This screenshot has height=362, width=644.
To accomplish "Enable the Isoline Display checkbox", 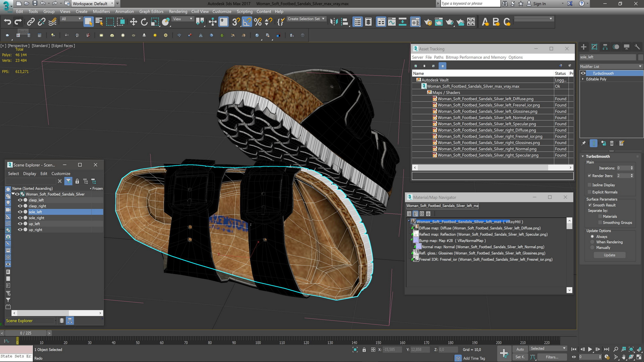I will tap(589, 185).
